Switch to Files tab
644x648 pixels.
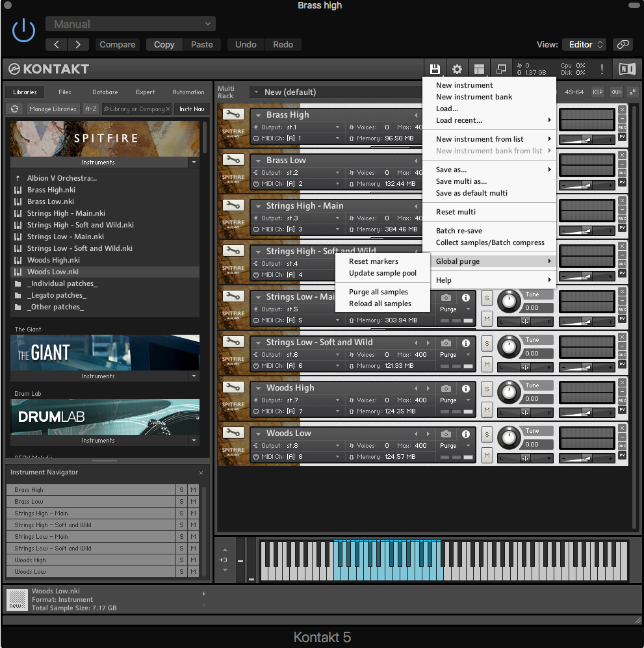click(x=64, y=92)
